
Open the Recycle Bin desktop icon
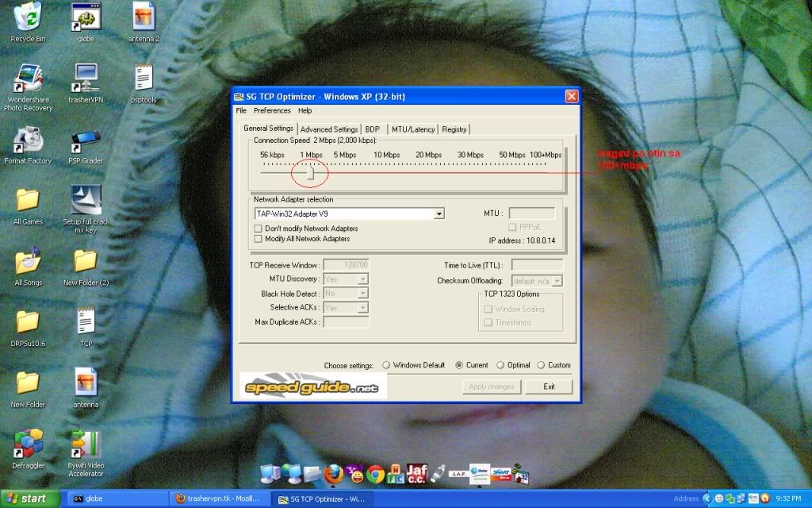tap(28, 23)
